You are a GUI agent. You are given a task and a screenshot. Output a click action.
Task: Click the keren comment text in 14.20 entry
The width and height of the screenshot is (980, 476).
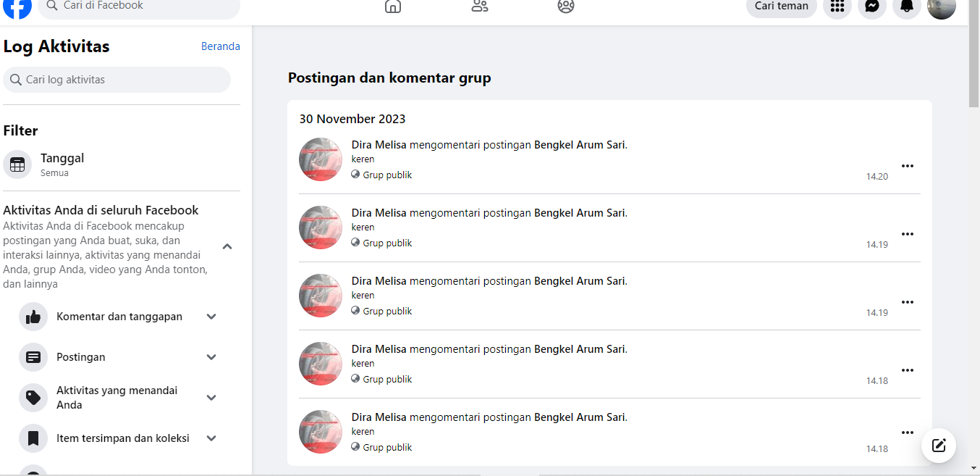[363, 159]
